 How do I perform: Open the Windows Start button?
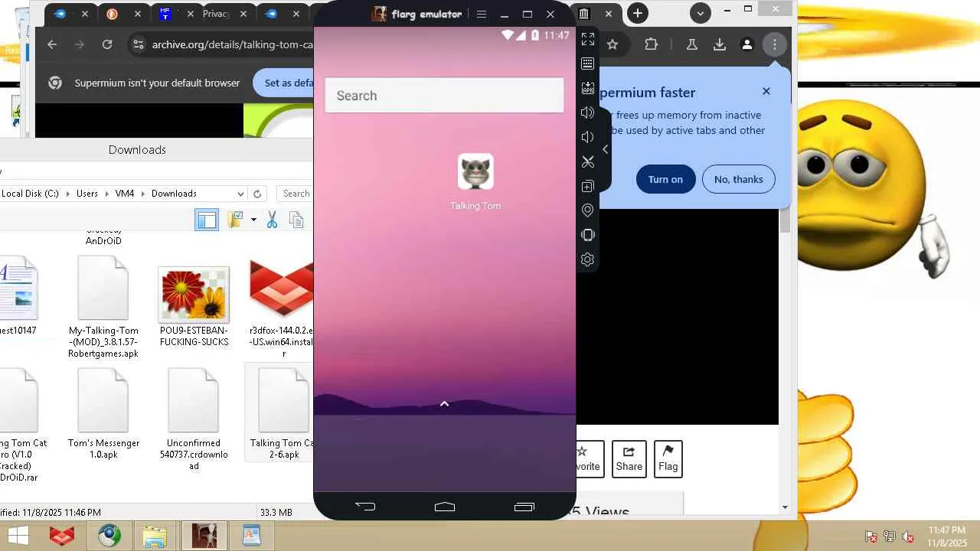[x=18, y=536]
